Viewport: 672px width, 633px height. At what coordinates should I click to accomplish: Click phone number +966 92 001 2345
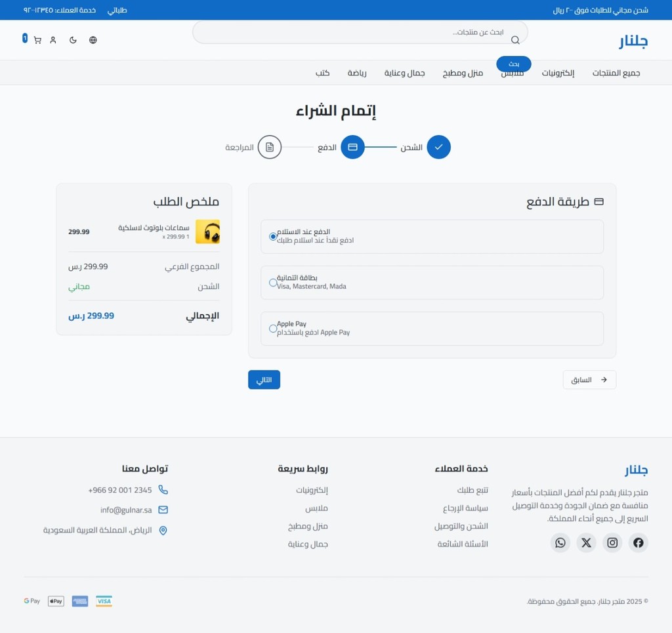click(x=120, y=490)
